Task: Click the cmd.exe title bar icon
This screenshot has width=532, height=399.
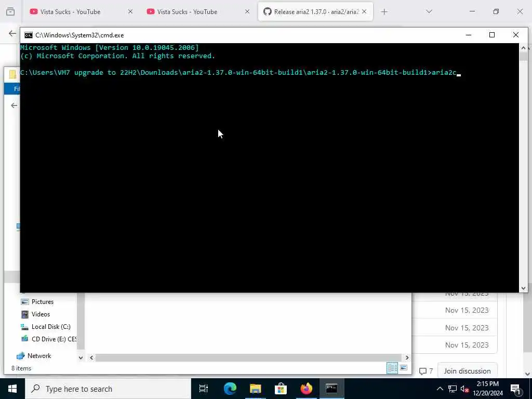Action: (29, 35)
